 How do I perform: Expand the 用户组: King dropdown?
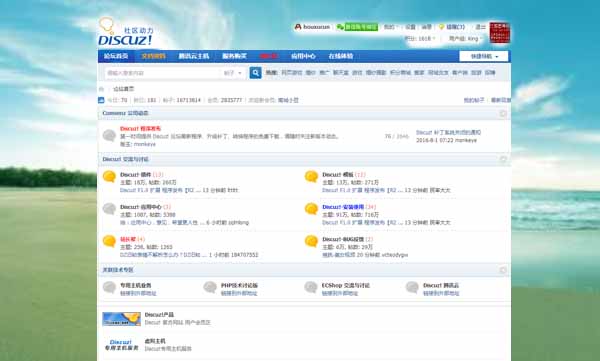[465, 39]
